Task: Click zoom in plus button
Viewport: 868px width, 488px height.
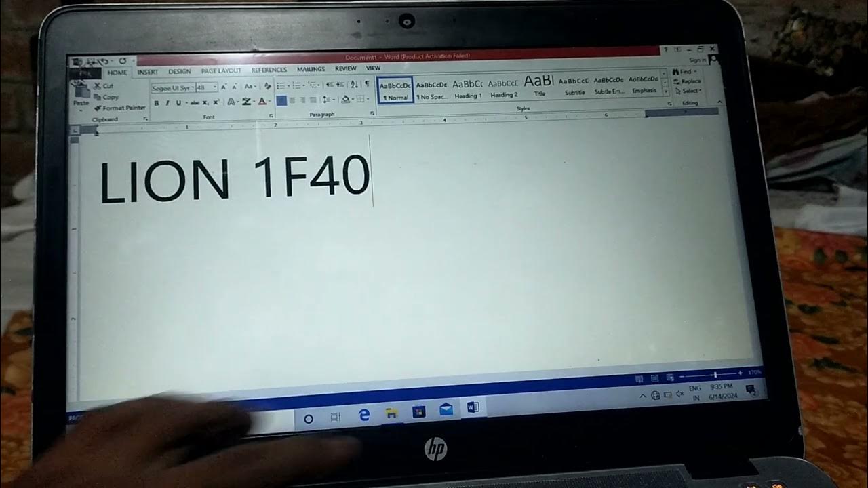Action: pyautogui.click(x=741, y=373)
